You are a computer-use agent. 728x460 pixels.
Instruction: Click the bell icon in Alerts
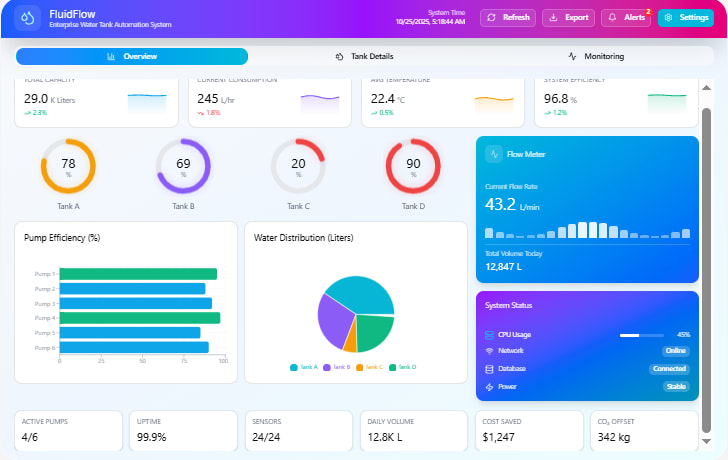pyautogui.click(x=612, y=18)
